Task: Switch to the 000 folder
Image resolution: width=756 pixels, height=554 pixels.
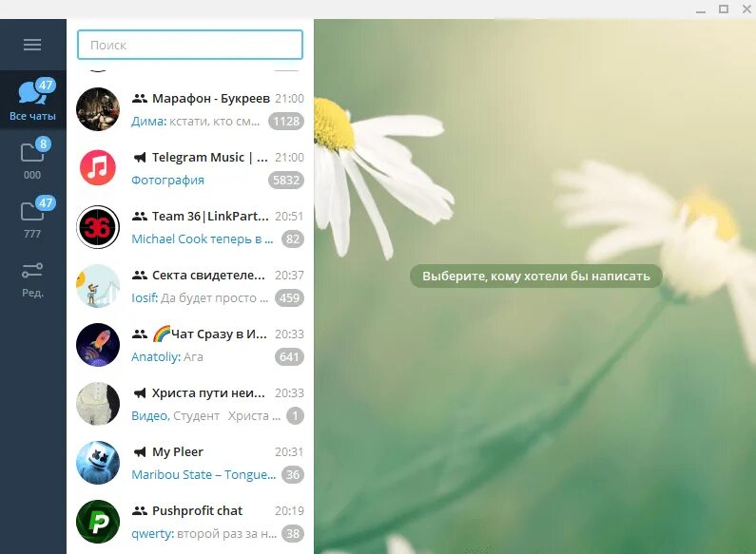Action: point(32,160)
